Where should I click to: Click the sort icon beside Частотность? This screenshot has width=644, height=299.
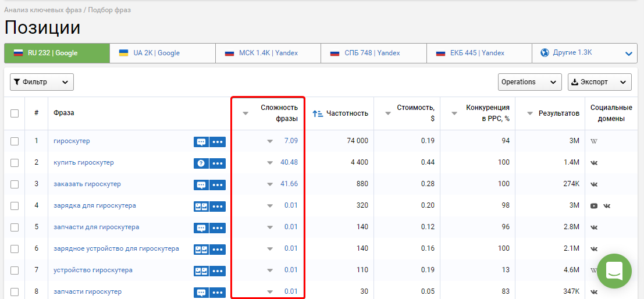tap(318, 114)
